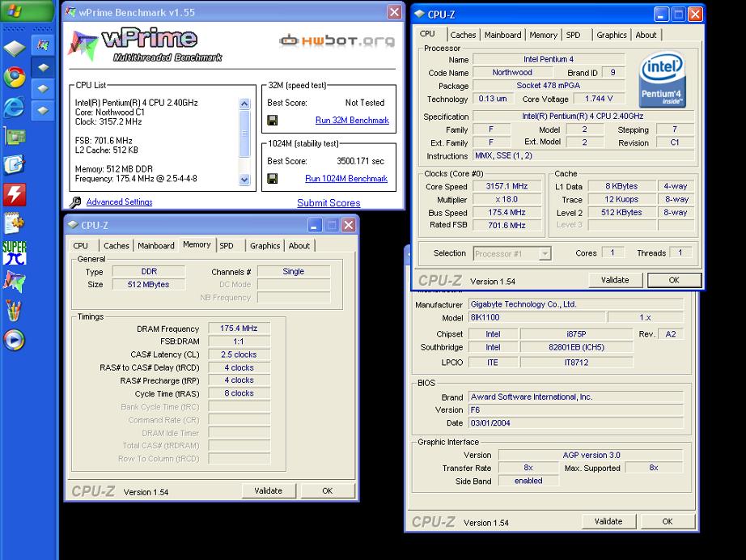Open About tab in CPU-Z processor window
This screenshot has height=560, width=746.
(x=646, y=35)
